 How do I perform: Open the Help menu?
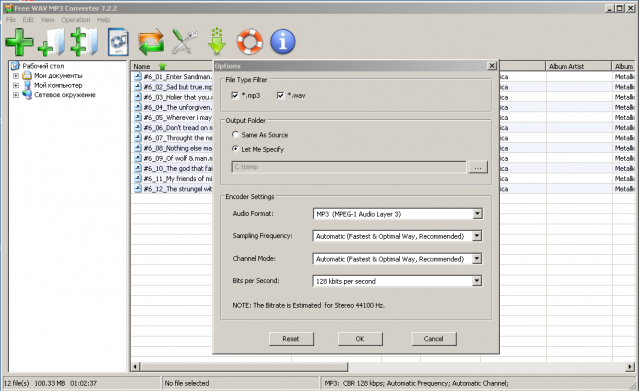[x=104, y=20]
